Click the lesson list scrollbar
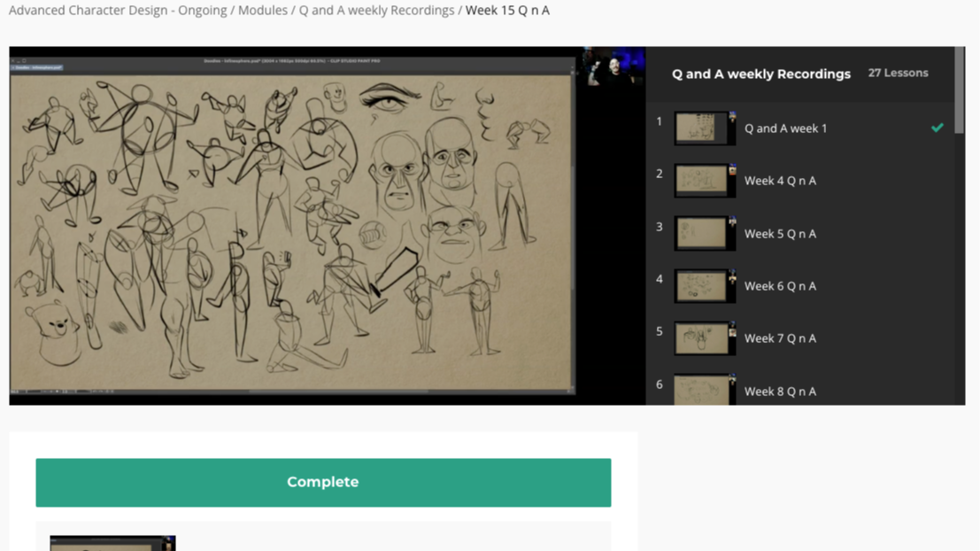Screen dimensions: 980x551 tap(960, 90)
